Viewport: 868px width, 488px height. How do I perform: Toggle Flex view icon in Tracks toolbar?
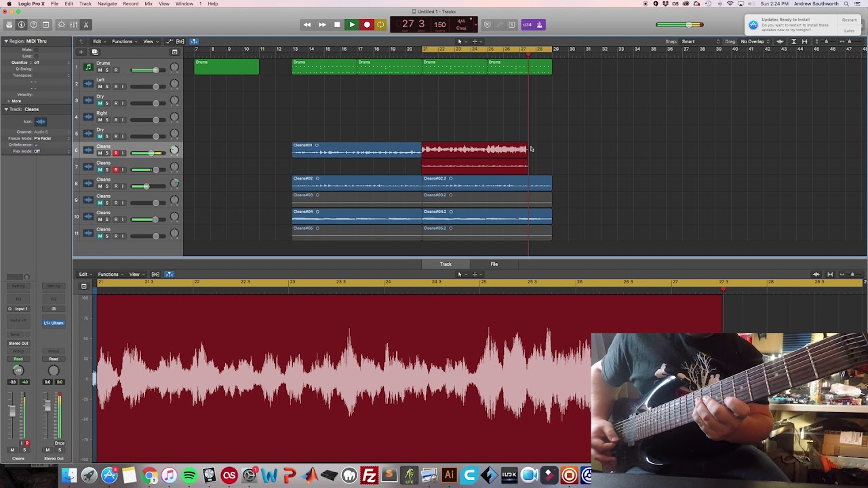coord(180,41)
